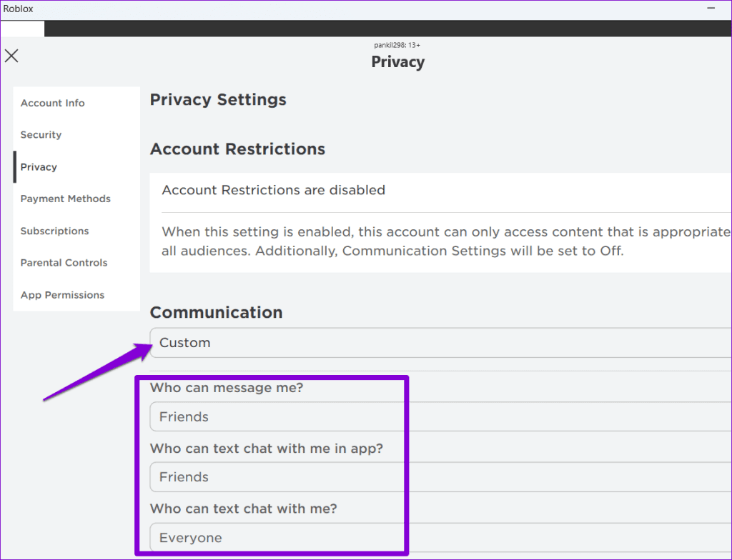
Task: Minimize the Roblox window
Action: pos(711,8)
